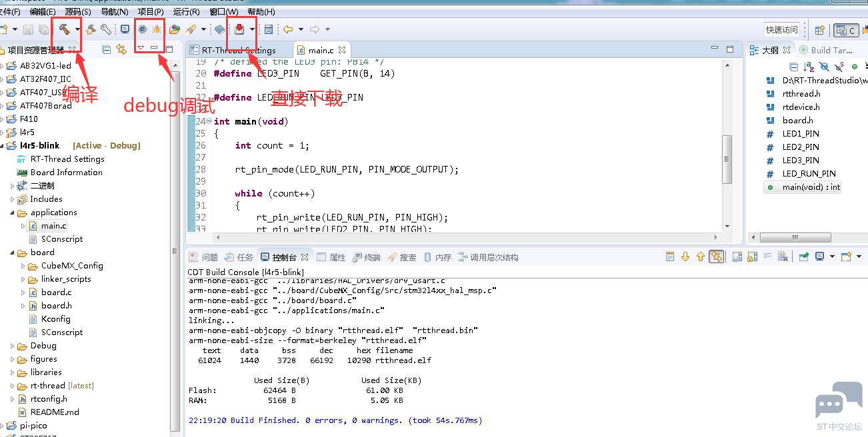Image resolution: width=868 pixels, height=437 pixels.
Task: Click editor vertical scrollbar thumb
Action: click(x=727, y=159)
